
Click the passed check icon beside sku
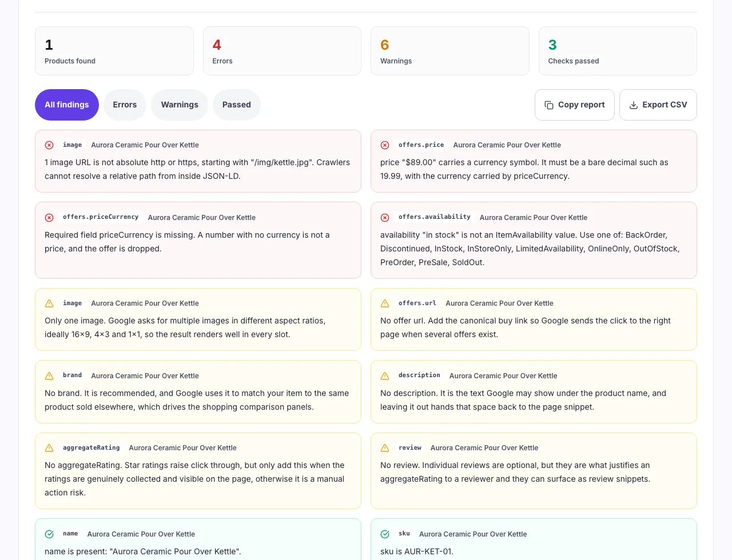pyautogui.click(x=385, y=534)
